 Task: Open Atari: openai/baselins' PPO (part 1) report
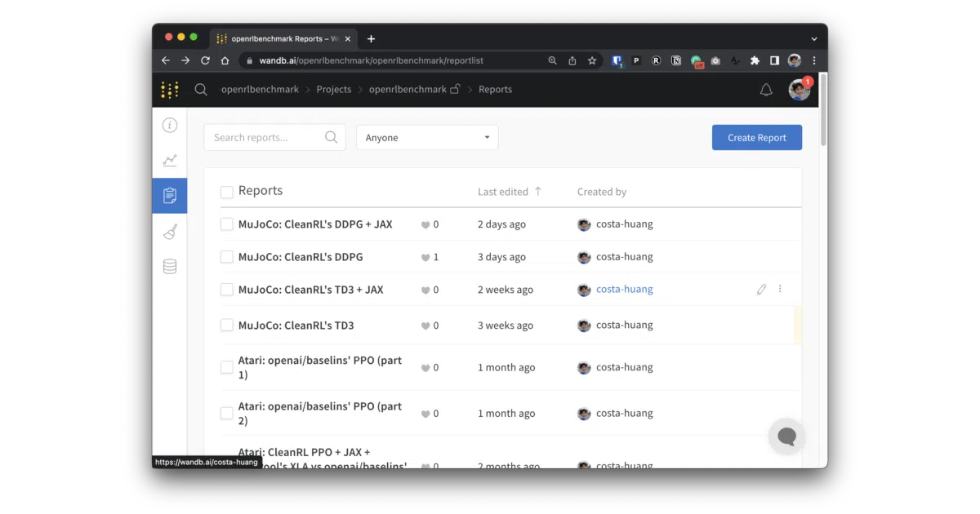point(320,368)
